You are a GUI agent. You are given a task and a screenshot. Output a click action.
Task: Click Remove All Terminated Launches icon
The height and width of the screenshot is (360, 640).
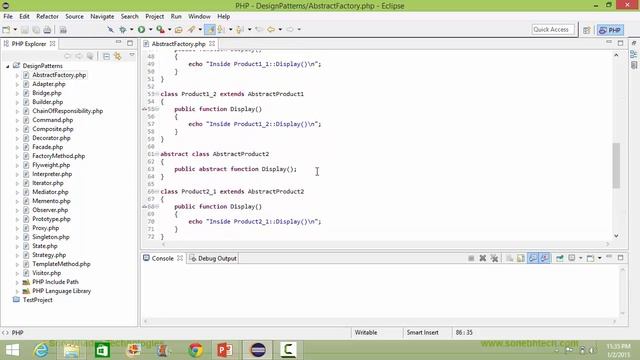pos(494,258)
